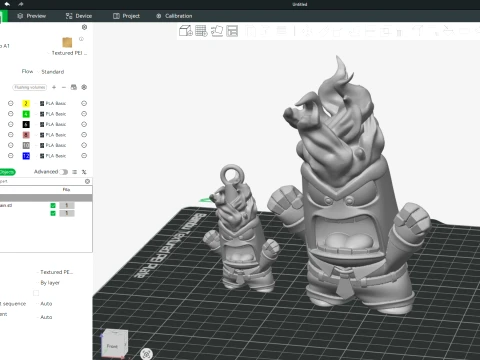Click left circle icon of filament 12 row

[11, 156]
